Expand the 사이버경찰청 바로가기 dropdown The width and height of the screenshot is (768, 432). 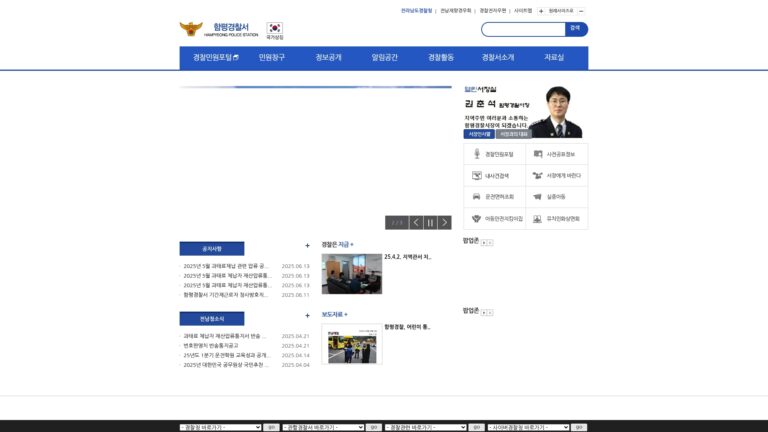(x=528, y=428)
